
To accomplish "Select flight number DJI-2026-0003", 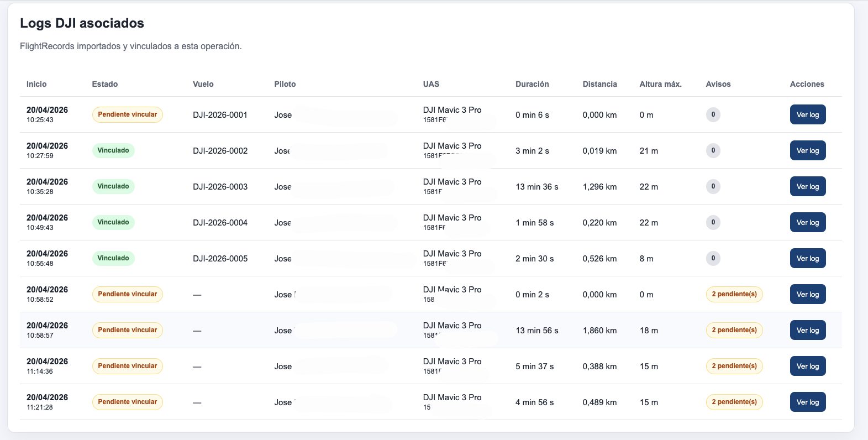I will pos(220,187).
